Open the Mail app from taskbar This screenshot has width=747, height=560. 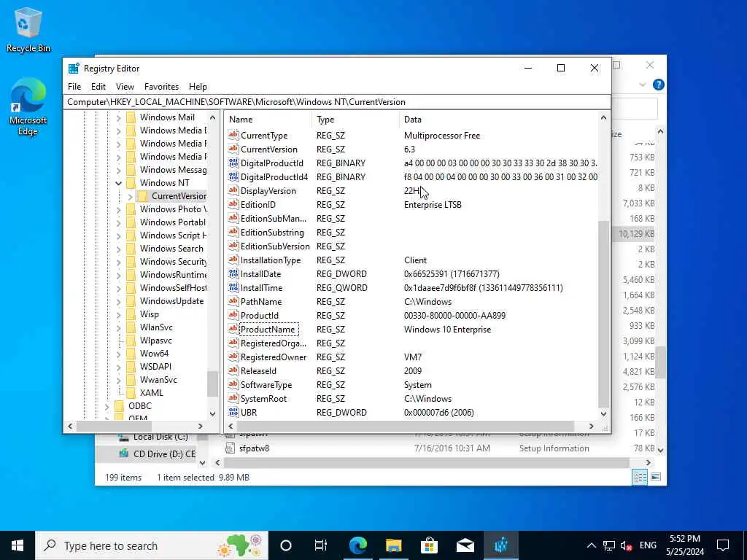[465, 545]
